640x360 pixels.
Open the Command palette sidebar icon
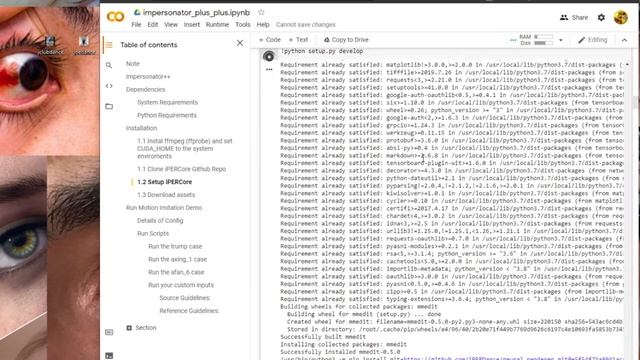109,332
